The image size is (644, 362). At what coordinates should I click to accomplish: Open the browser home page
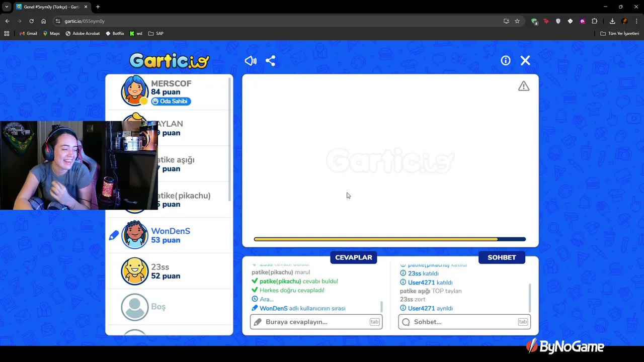click(x=43, y=21)
